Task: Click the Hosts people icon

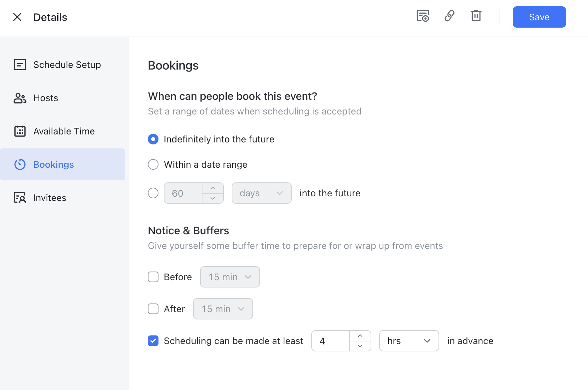Action: click(20, 98)
